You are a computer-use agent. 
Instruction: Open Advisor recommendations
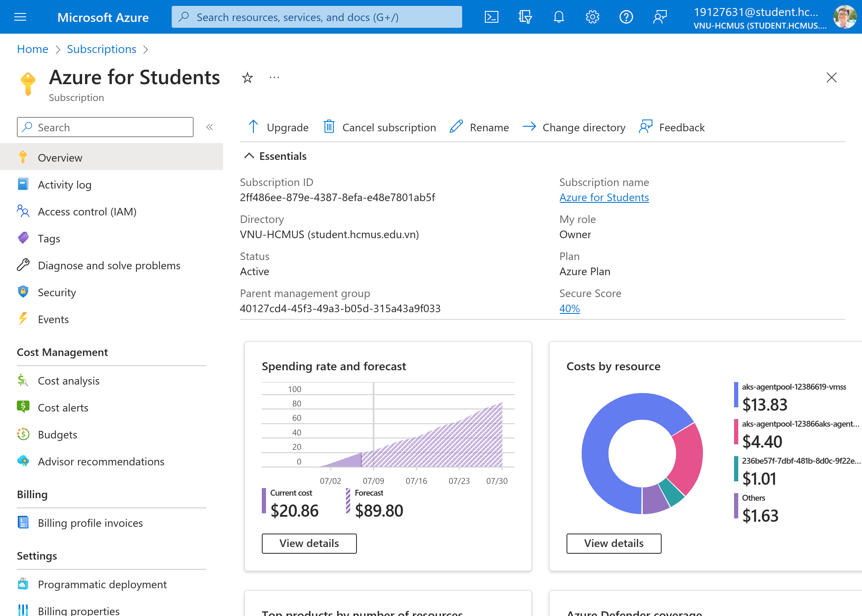(x=112, y=461)
